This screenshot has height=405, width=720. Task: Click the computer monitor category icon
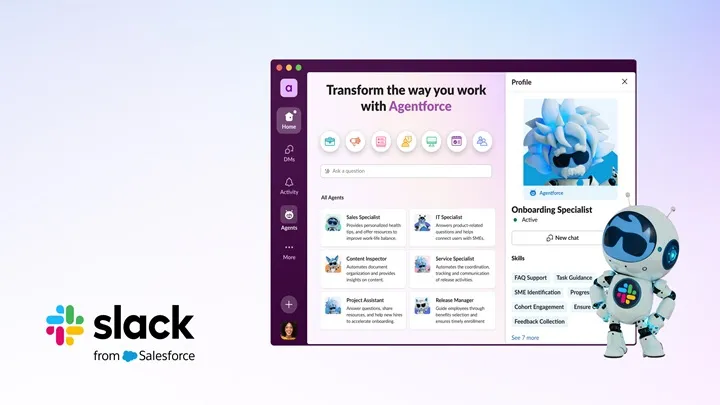tap(431, 142)
